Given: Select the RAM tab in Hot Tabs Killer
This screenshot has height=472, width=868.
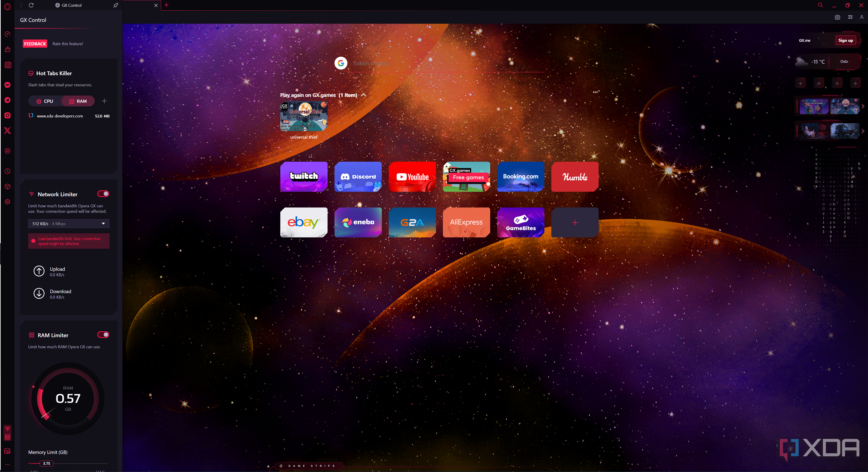Looking at the screenshot, I should click(x=78, y=101).
